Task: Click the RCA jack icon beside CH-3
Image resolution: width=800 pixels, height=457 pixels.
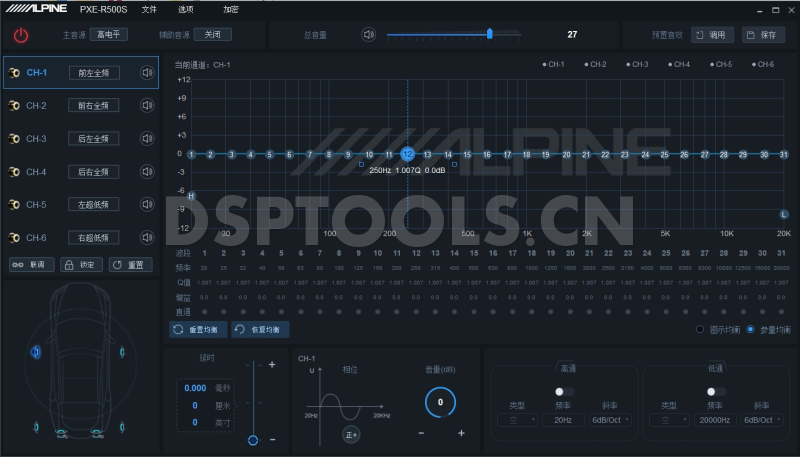Action: coord(14,139)
